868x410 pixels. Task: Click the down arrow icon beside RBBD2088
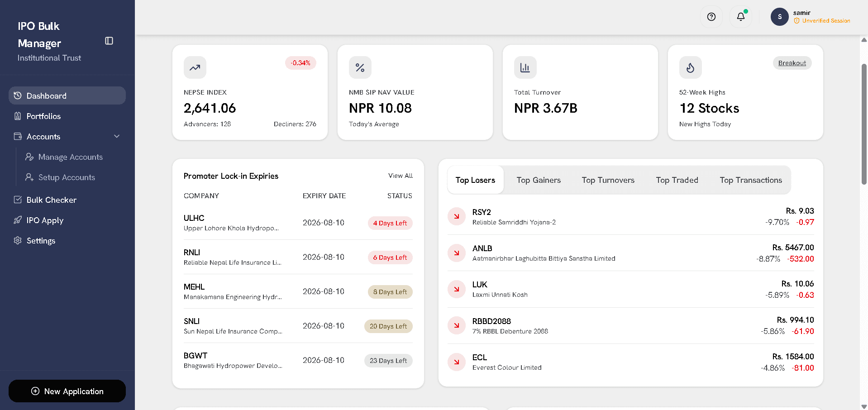click(457, 325)
